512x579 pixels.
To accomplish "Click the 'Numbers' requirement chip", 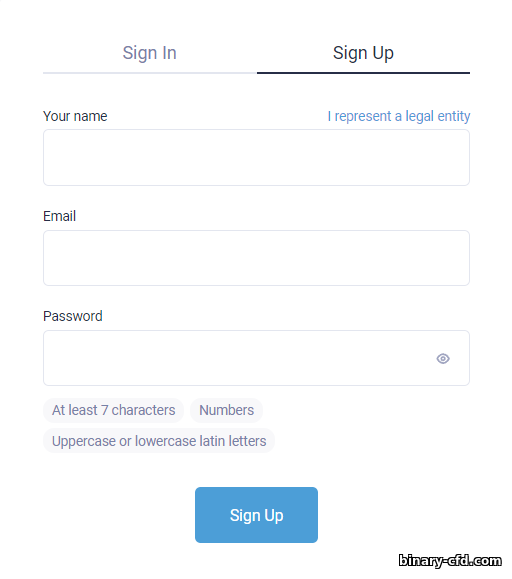I will click(x=226, y=410).
